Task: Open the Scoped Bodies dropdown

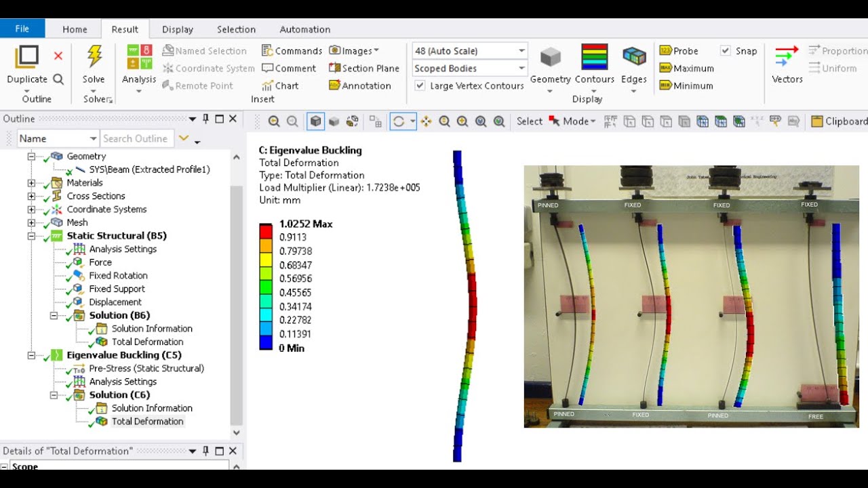Action: [x=470, y=68]
